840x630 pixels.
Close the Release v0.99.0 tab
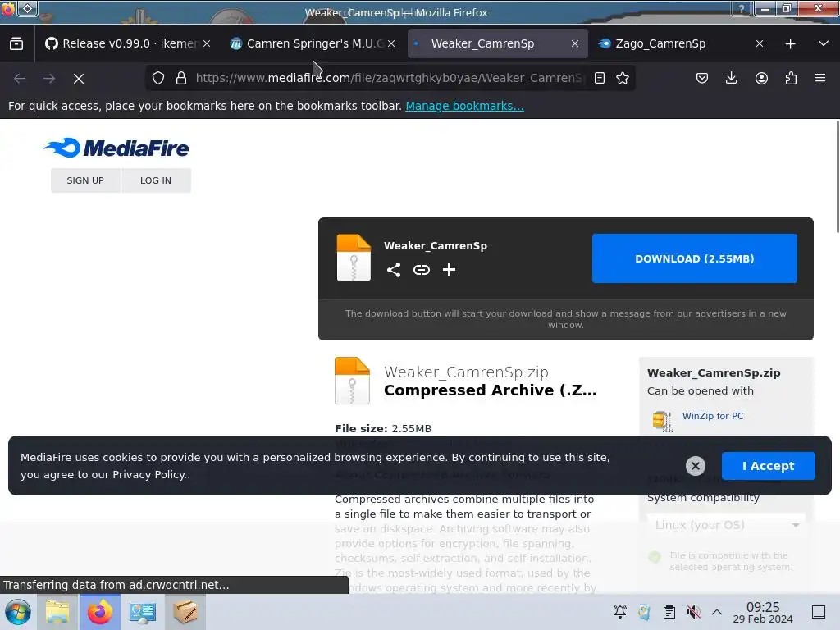207,43
